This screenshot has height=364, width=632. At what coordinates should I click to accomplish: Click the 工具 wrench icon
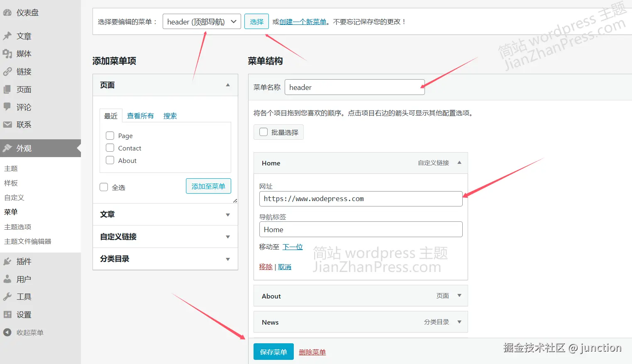[7, 297]
